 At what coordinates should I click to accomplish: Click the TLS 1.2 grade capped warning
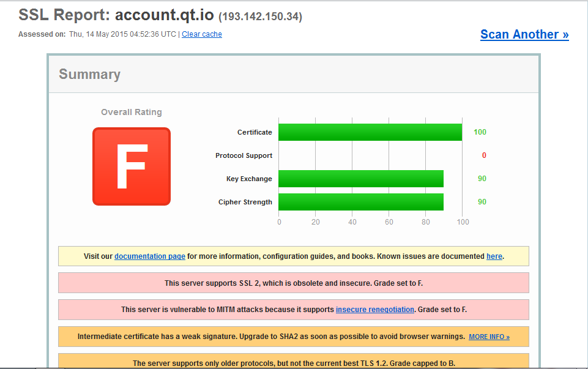coord(294,362)
